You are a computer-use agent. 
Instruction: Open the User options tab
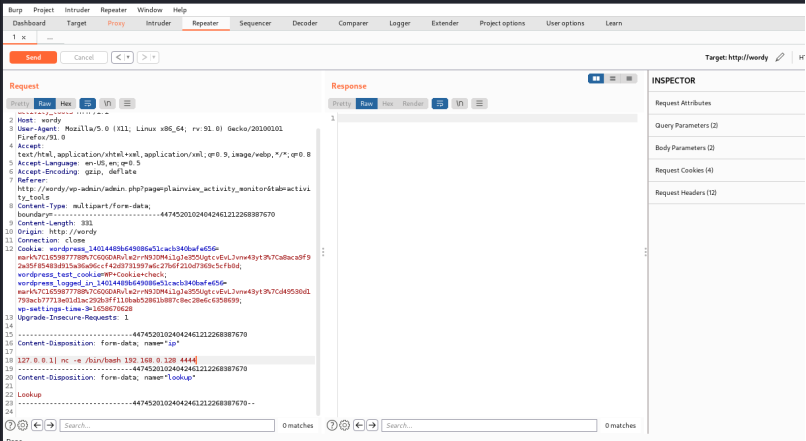click(565, 23)
